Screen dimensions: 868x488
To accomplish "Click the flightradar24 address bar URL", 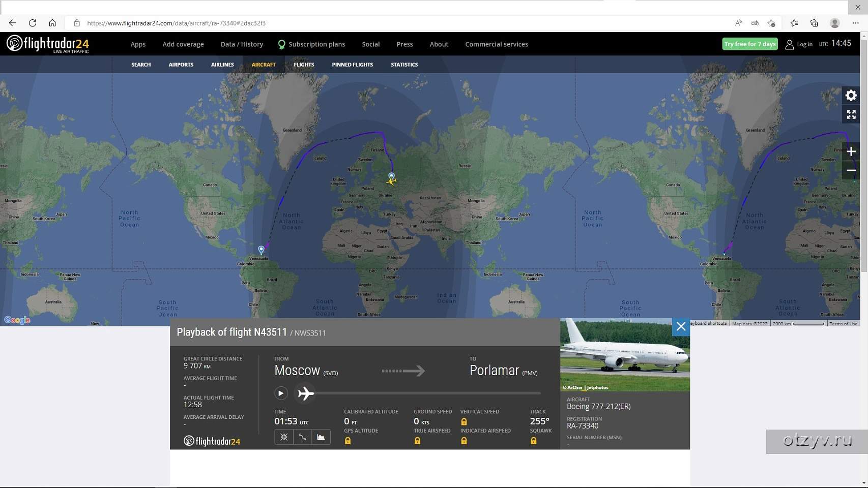I will tap(176, 23).
